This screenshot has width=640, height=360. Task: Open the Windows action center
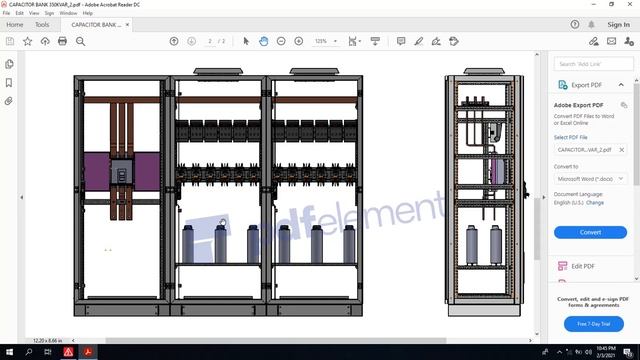point(628,352)
